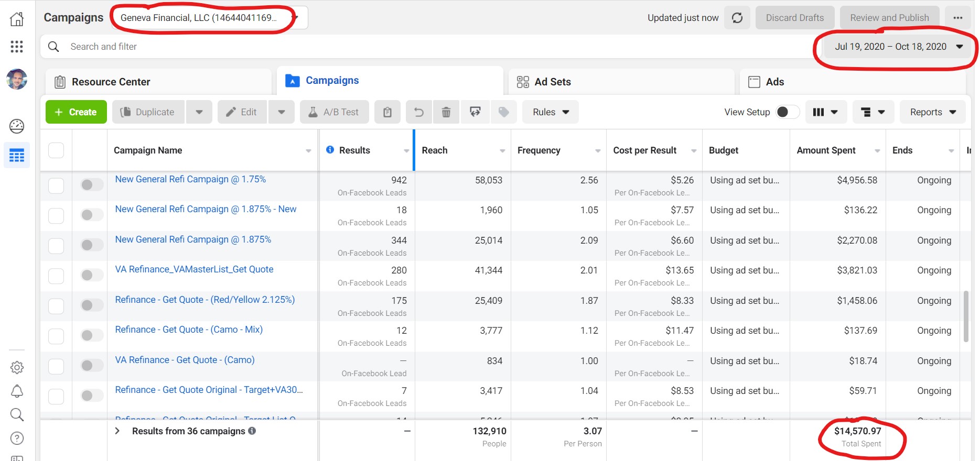Refresh data with the reload icon
980x461 pixels.
pos(737,18)
